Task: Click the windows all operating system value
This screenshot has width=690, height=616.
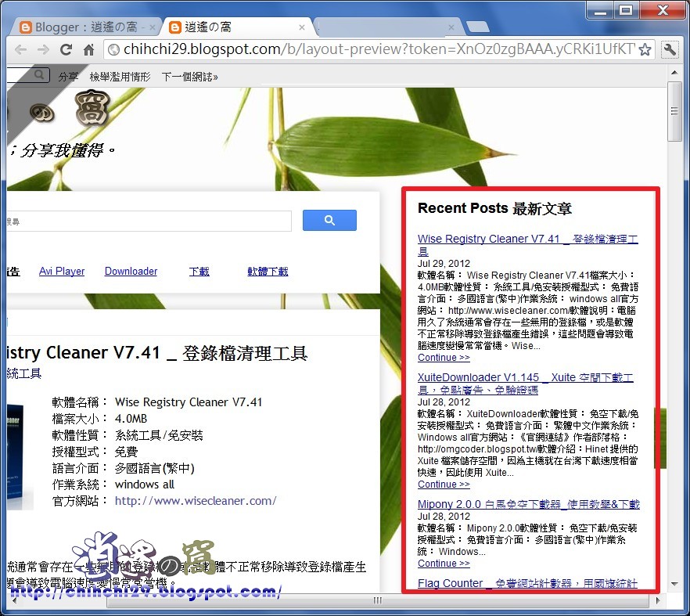Action: click(144, 485)
